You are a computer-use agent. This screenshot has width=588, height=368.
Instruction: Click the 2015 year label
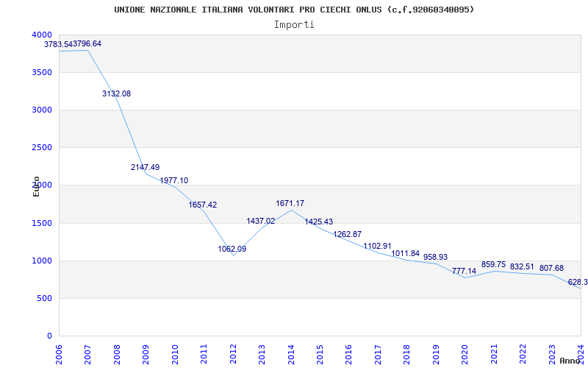pyautogui.click(x=320, y=354)
